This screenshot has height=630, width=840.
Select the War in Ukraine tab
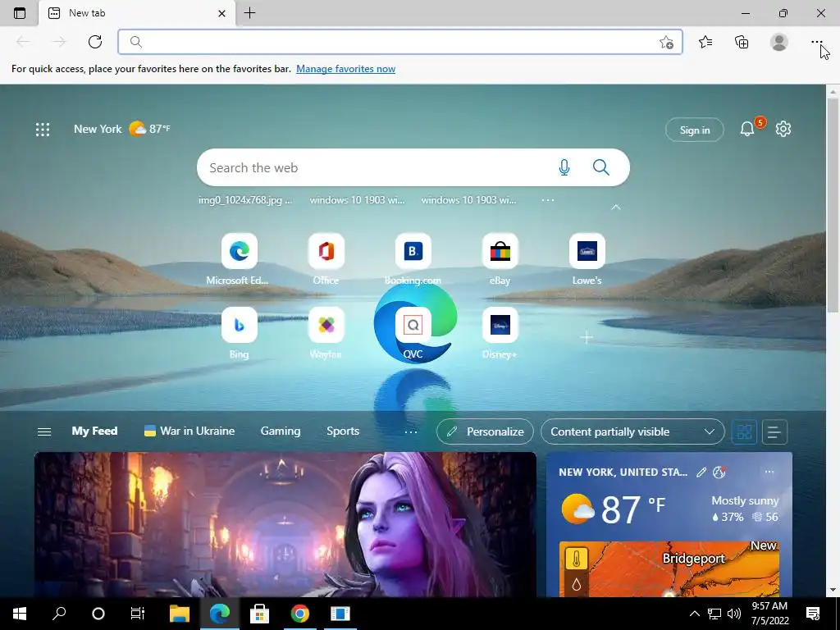click(x=189, y=431)
